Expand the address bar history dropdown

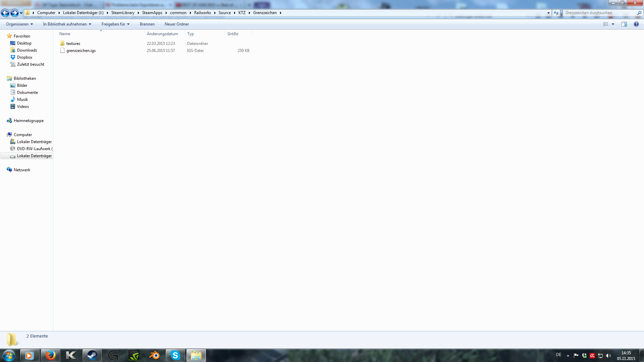pos(548,13)
